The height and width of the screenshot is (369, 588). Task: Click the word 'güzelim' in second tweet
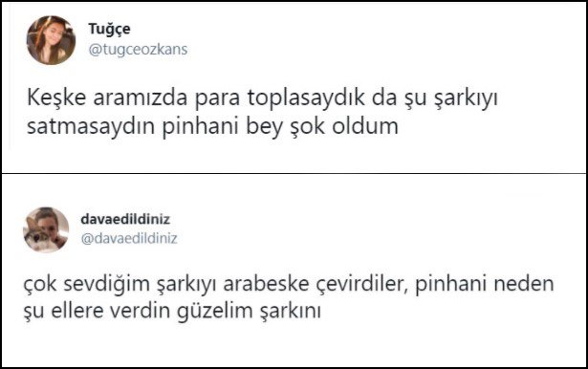click(215, 312)
